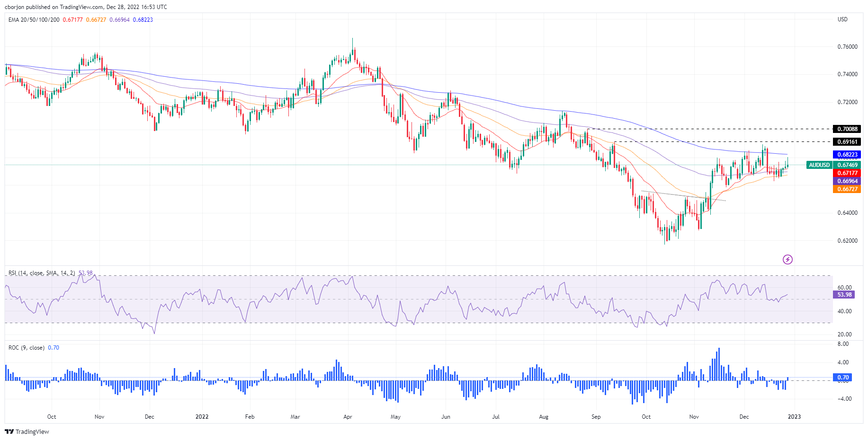This screenshot has width=868, height=440.
Task: Click the 0.67469 current price tag
Action: point(847,165)
